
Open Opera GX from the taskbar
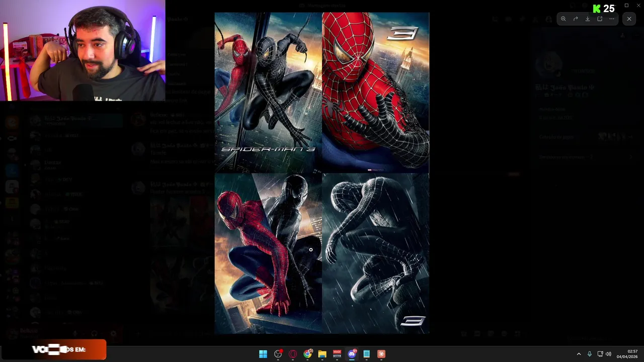click(x=293, y=354)
